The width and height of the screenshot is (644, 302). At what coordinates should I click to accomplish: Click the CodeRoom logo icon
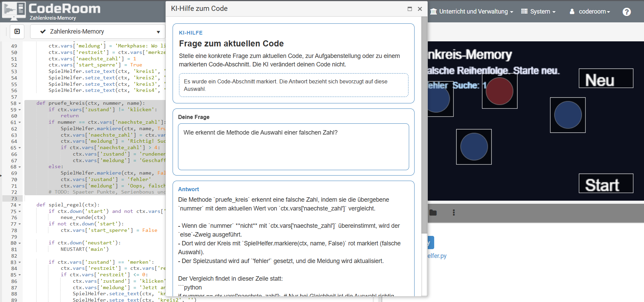click(x=14, y=11)
